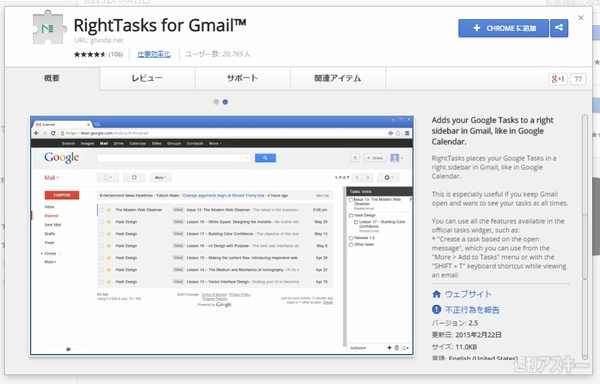Screen dimensions: 600x384
Task: Open the Actions menu in tasks panel
Action: [x=358, y=348]
